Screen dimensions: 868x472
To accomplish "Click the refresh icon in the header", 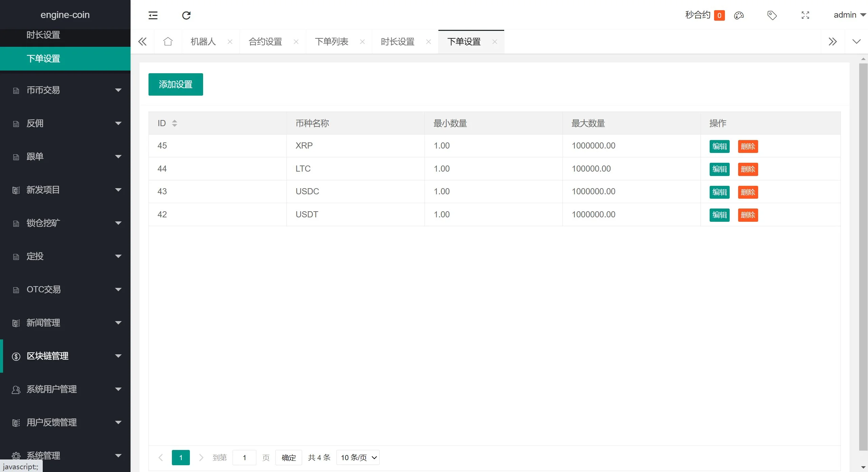I will pyautogui.click(x=186, y=15).
